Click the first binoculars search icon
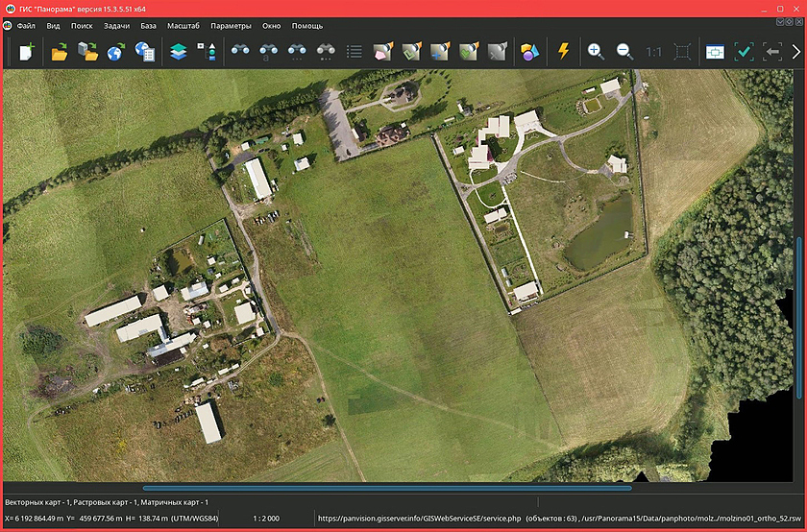807x532 pixels. tap(239, 52)
